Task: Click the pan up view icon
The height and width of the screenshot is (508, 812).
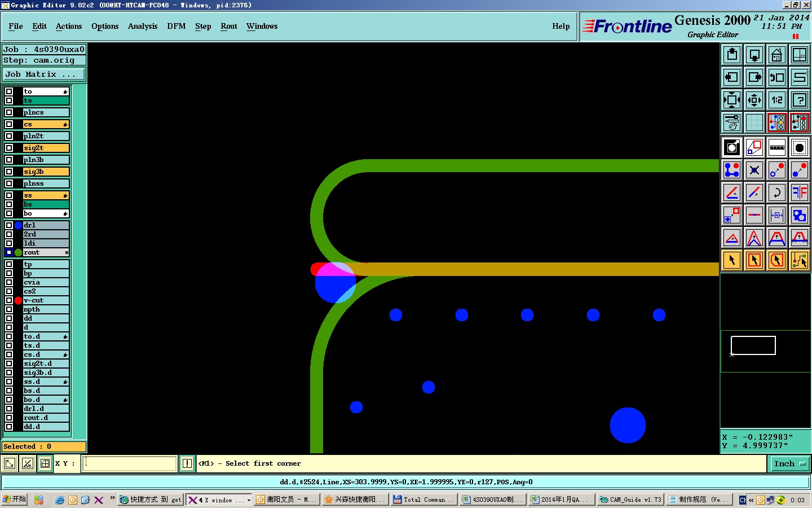Action: 732,55
